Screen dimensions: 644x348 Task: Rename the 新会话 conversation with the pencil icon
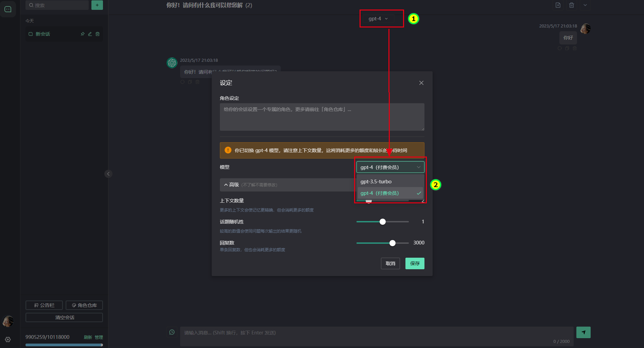pos(90,34)
